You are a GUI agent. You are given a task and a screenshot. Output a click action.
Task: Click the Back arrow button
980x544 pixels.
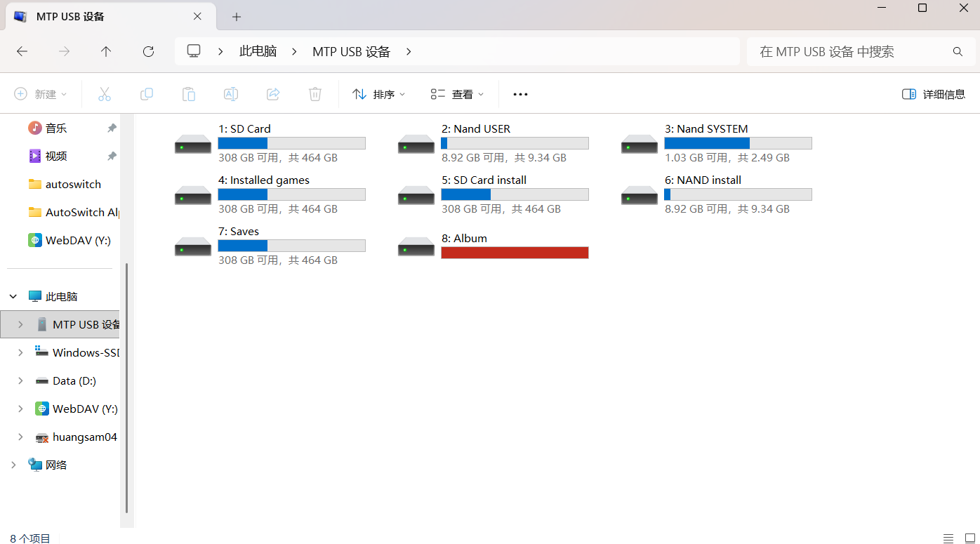coord(22,51)
